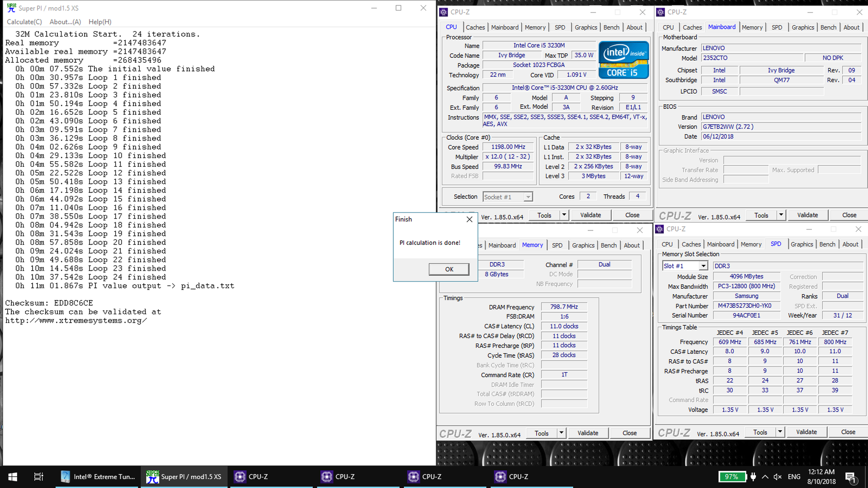Image resolution: width=868 pixels, height=488 pixels.
Task: Click the Intel Core i5 logo badge
Action: pos(624,60)
